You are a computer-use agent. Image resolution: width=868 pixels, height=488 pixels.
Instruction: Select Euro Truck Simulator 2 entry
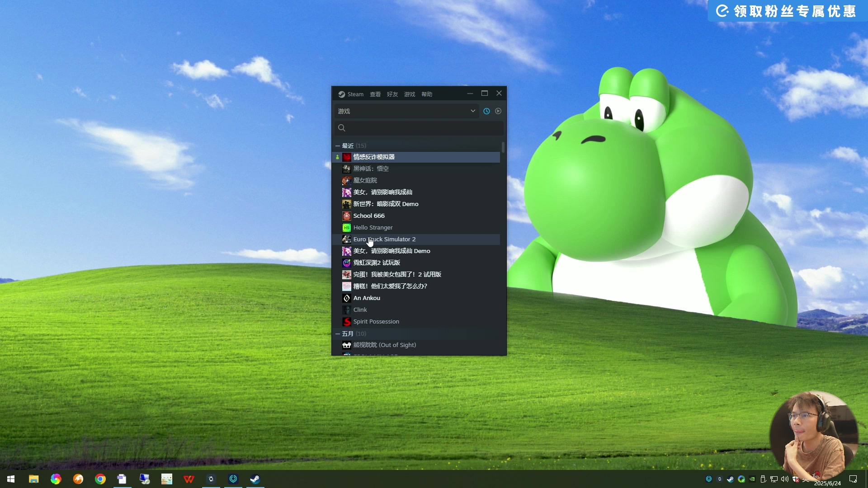click(x=416, y=239)
